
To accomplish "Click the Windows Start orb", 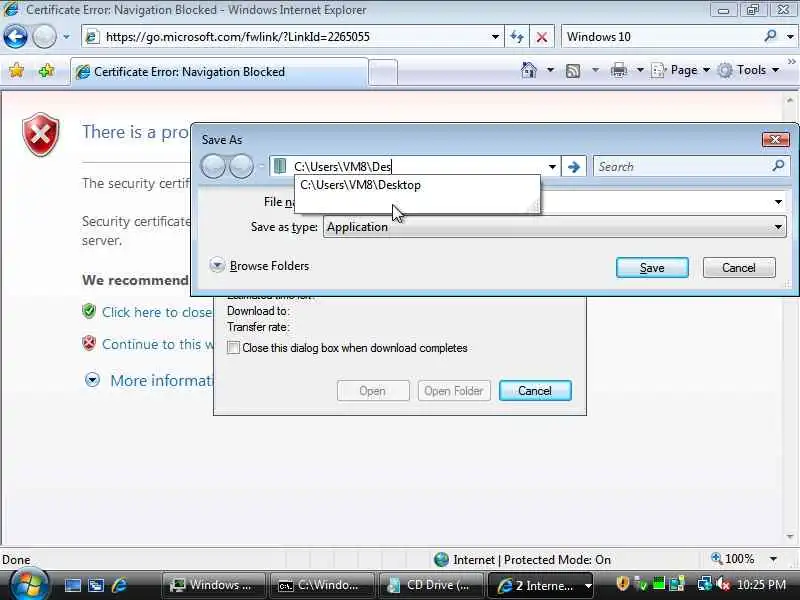I will pos(30,585).
